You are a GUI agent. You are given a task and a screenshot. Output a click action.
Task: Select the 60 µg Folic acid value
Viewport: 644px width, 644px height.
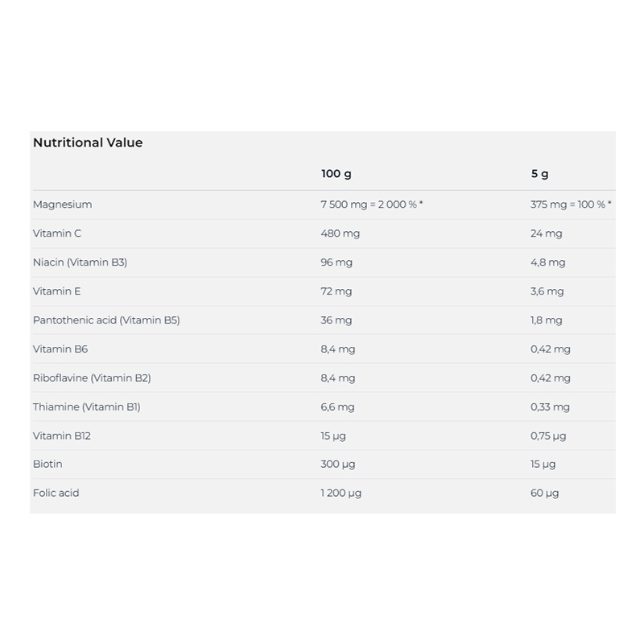(x=544, y=493)
